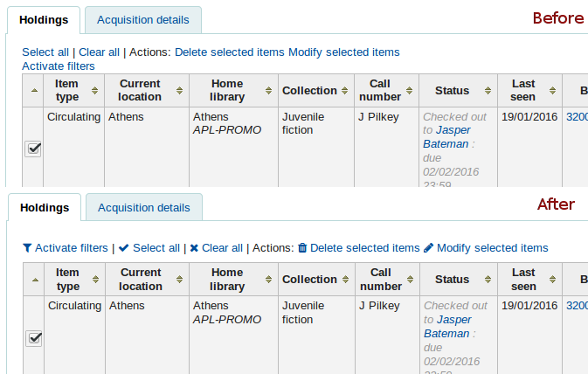Click the icon-less Activate filters link in Before panel
588x374 pixels.
coord(59,66)
